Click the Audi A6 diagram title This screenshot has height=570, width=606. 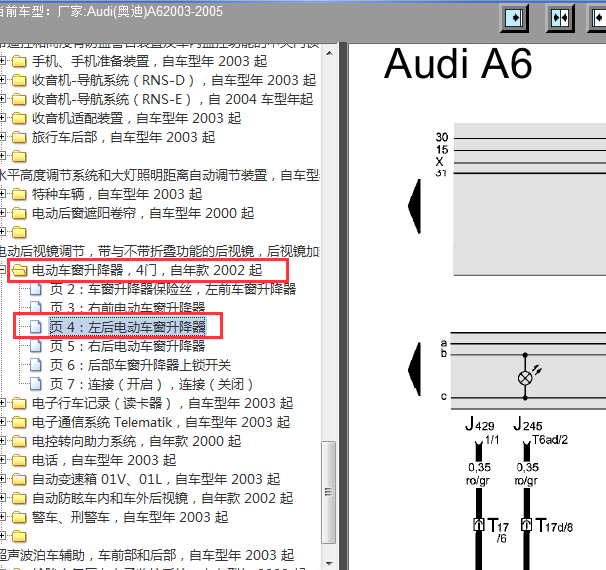coord(458,63)
